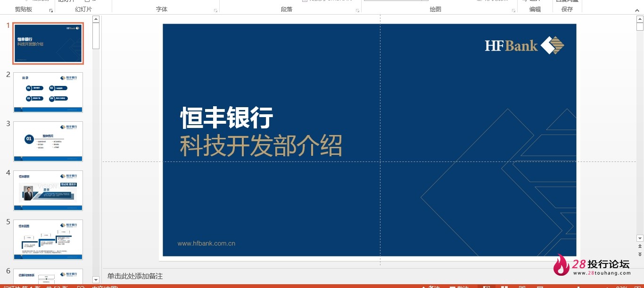The width and height of the screenshot is (644, 288).
Task: Open the 段落 paragraph dialog launcher
Action: tap(358, 10)
